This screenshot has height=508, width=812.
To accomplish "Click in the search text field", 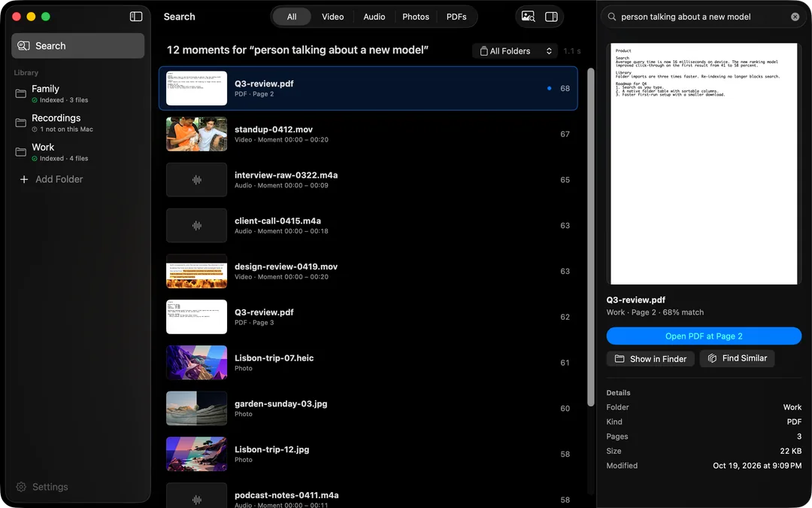I will (703, 17).
